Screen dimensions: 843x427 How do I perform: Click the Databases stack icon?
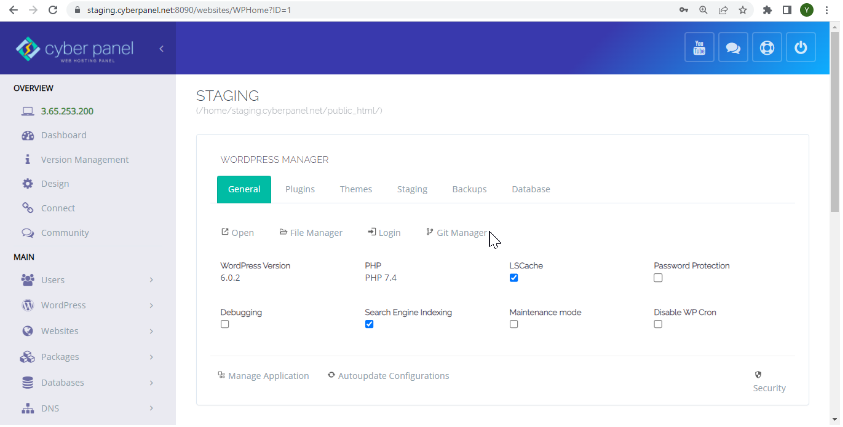27,382
